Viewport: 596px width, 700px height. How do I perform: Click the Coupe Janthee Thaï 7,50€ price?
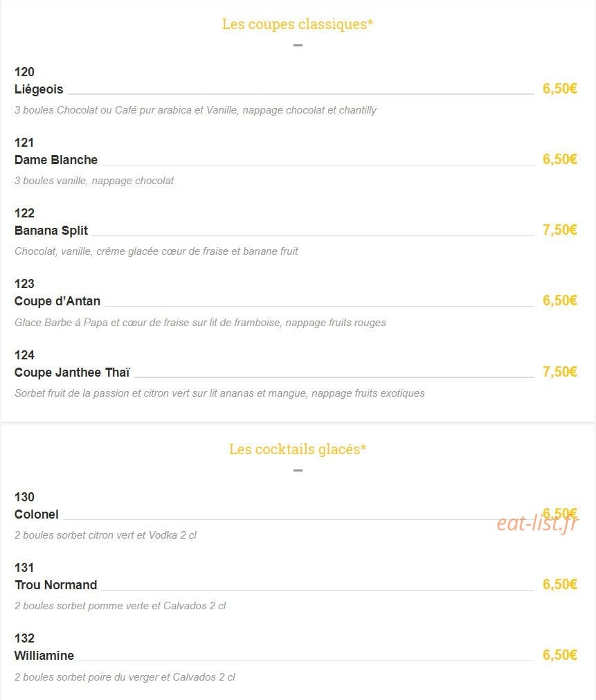[559, 372]
